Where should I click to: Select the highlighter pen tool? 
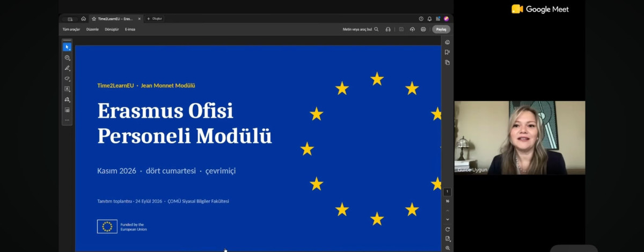[x=67, y=68]
